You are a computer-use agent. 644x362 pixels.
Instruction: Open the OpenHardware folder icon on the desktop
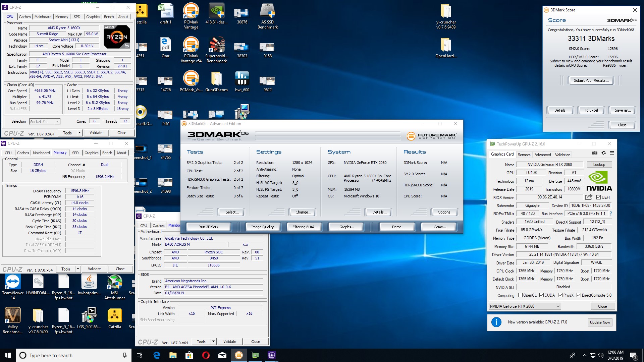click(446, 47)
